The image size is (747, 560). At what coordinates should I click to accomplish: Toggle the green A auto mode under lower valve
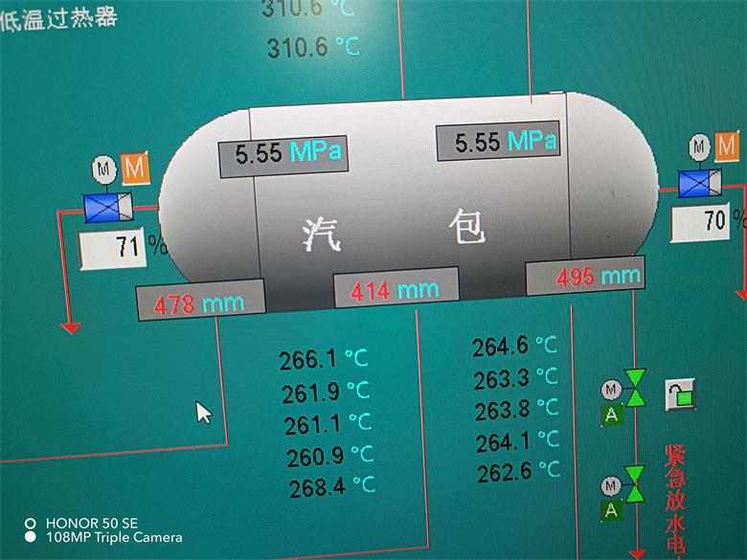pos(611,510)
